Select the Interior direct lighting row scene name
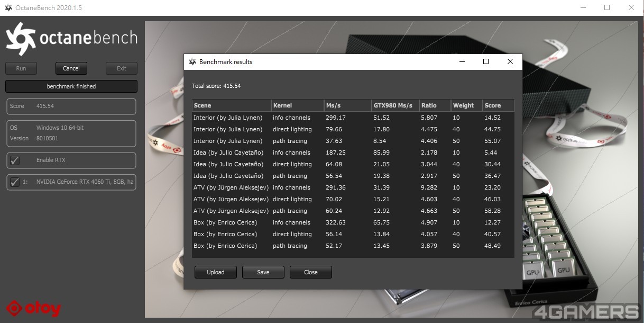644x323 pixels. click(x=228, y=129)
